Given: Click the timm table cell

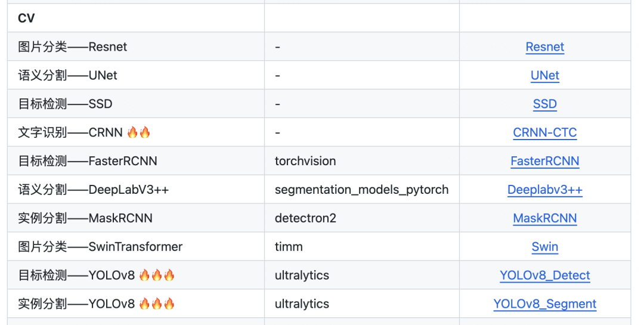Looking at the screenshot, I should (x=289, y=247).
